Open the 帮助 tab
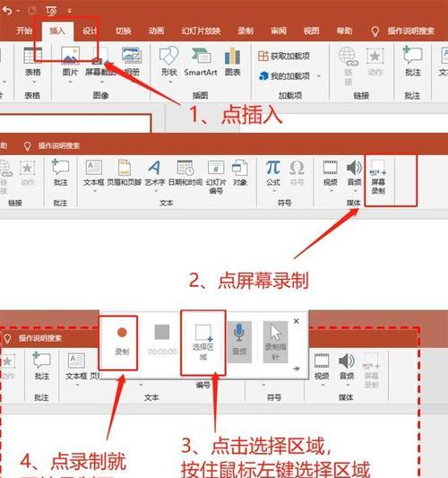448x478 pixels. (344, 30)
